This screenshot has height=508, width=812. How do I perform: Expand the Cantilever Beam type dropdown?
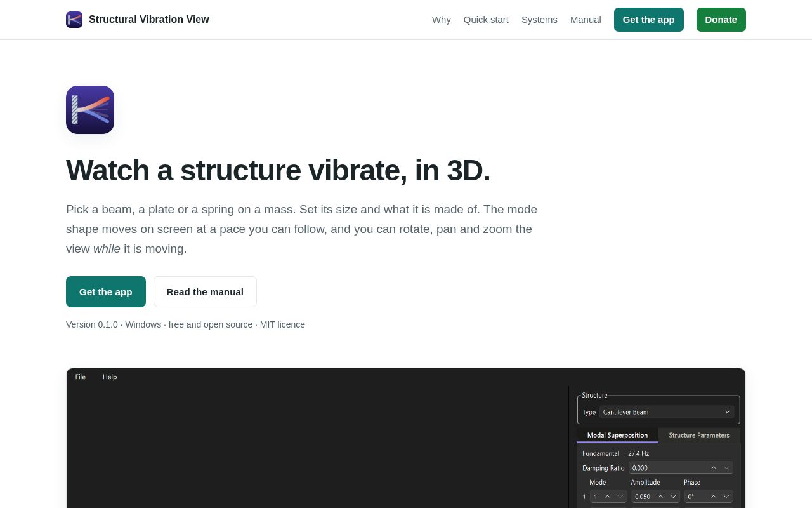[667, 412]
